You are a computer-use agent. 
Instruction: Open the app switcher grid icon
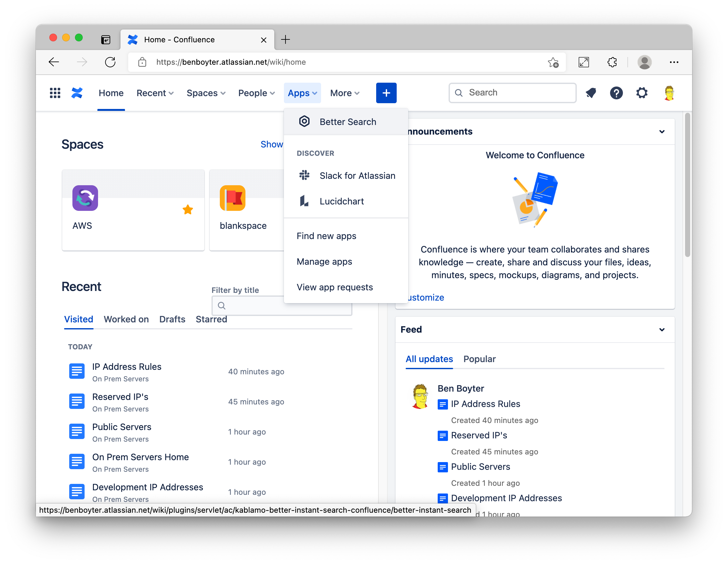click(x=55, y=93)
